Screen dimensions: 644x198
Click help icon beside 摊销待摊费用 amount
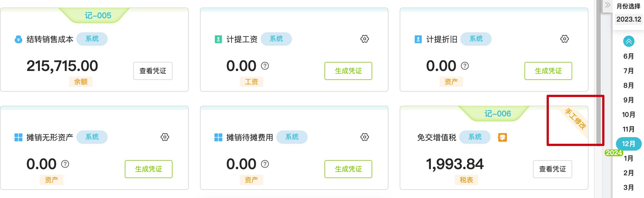point(265,164)
